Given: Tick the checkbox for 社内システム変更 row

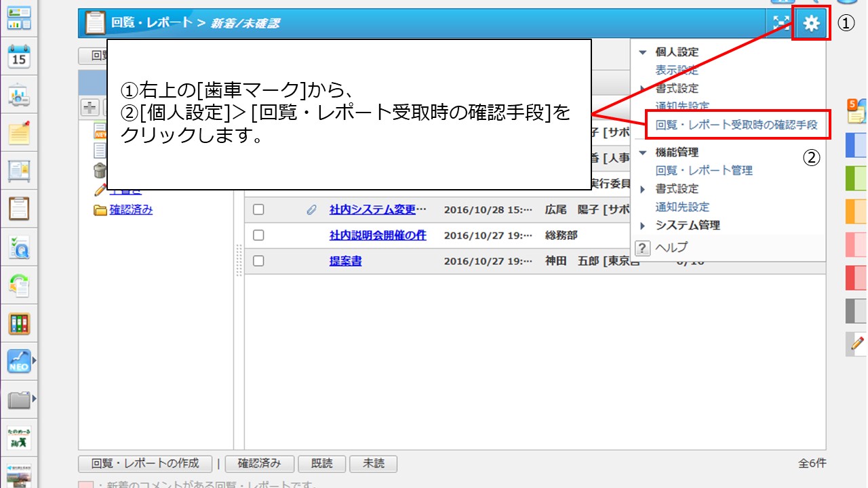Looking at the screenshot, I should (x=258, y=210).
